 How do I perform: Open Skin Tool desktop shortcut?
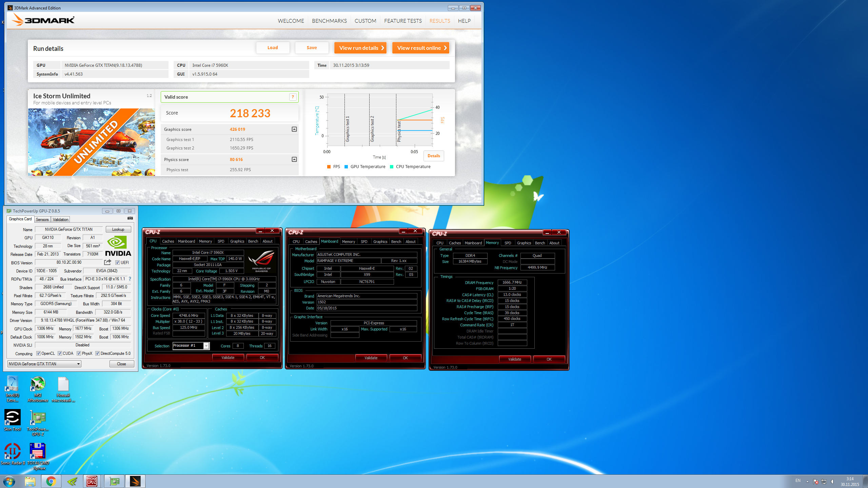[x=13, y=420]
